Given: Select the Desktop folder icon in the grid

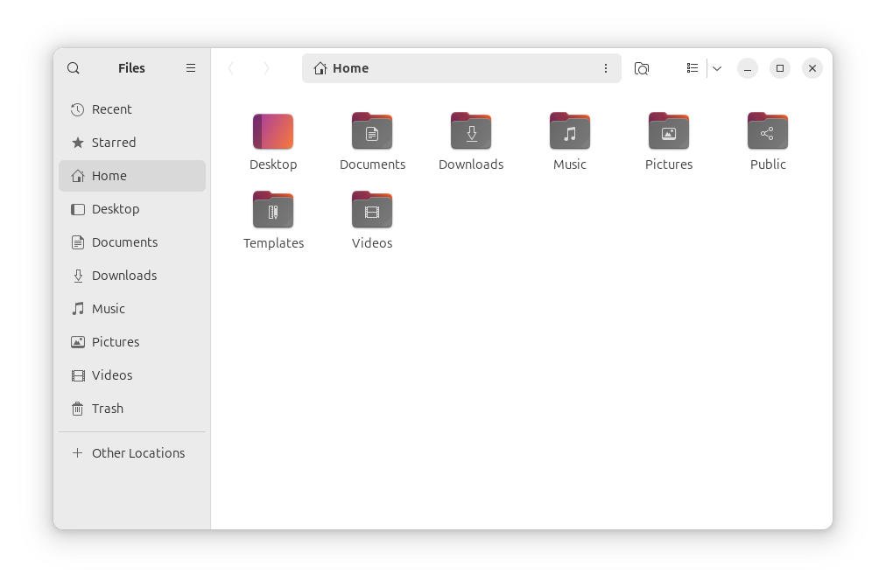Looking at the screenshot, I should 273,131.
